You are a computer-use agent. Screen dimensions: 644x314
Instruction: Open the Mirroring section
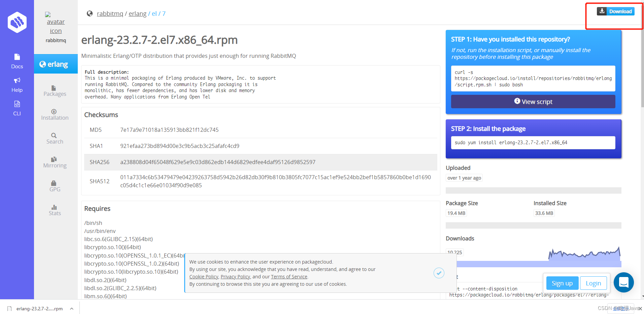point(55,162)
